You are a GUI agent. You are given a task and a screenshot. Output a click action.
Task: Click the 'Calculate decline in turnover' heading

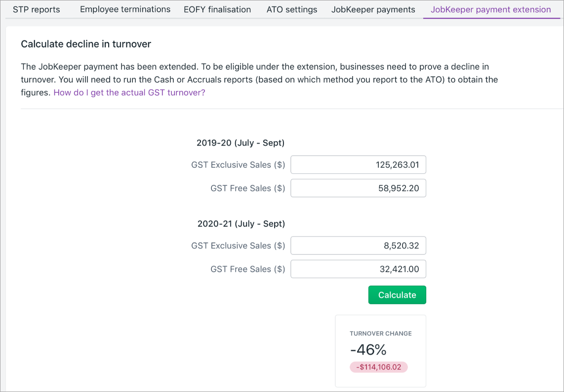86,44
